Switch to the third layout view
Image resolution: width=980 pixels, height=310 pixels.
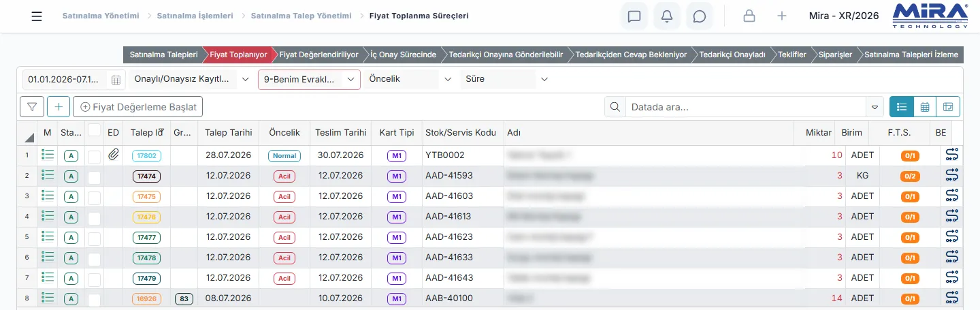[948, 107]
